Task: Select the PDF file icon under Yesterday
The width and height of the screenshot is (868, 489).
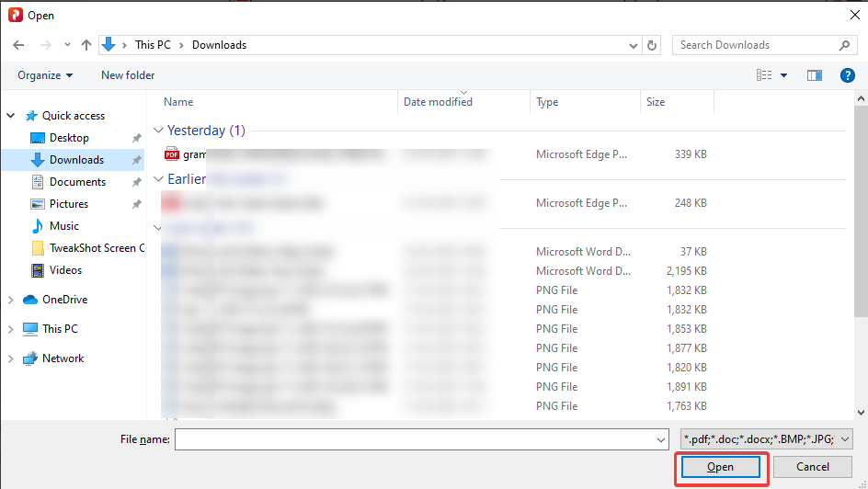Action: tap(172, 154)
